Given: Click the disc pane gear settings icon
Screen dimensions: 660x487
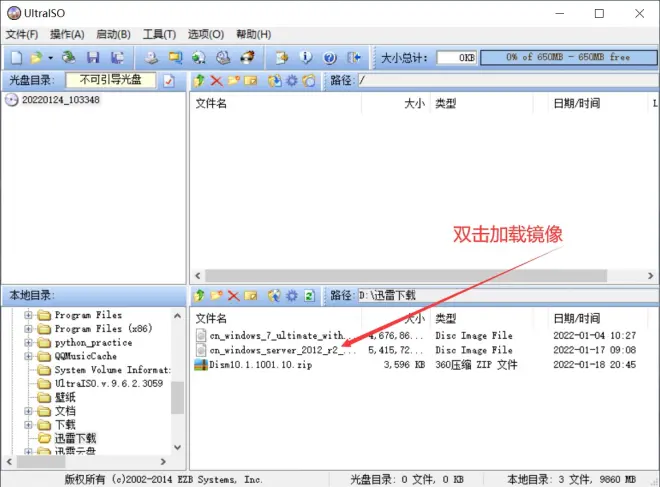Looking at the screenshot, I should 292,80.
